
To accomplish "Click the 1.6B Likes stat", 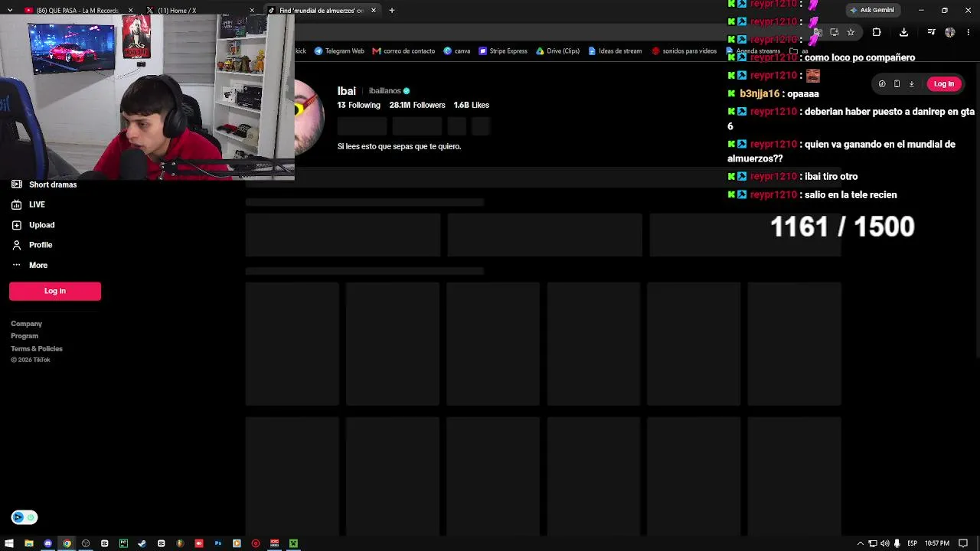I will tap(471, 105).
